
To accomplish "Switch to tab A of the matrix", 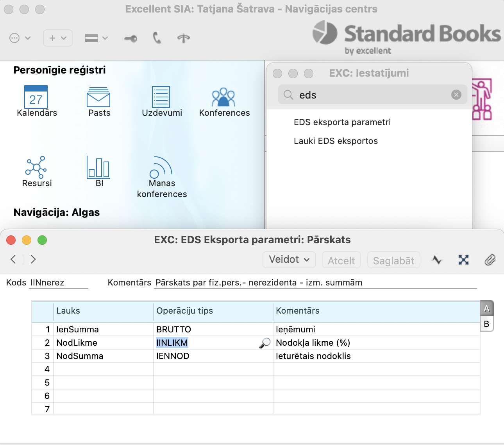I will 486,309.
